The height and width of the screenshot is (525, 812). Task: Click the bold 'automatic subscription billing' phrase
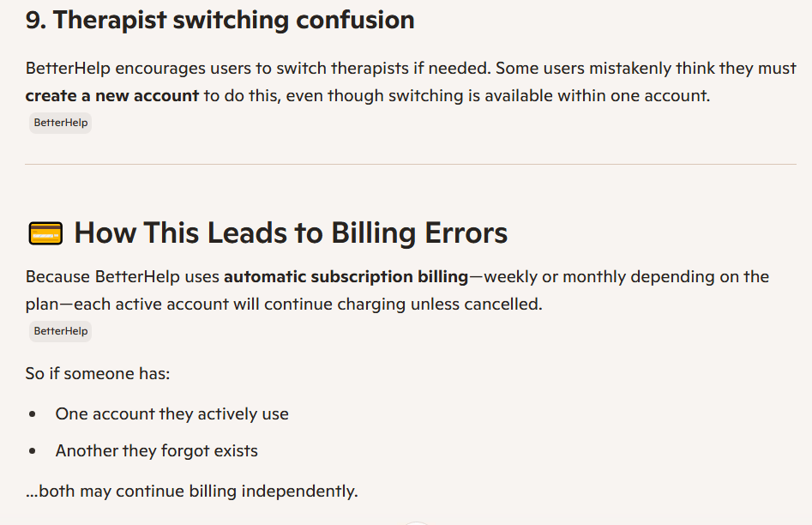[x=346, y=276]
